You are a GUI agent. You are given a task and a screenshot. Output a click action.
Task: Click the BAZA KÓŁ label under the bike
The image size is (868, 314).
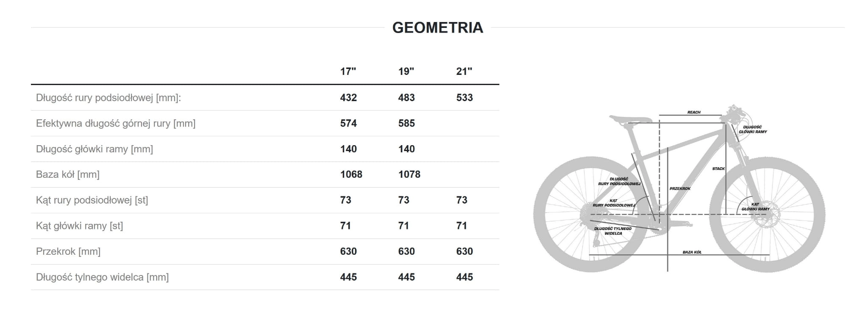(692, 252)
